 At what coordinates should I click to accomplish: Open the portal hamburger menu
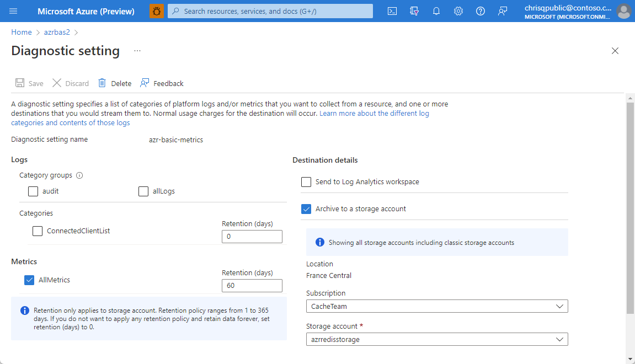click(x=13, y=11)
